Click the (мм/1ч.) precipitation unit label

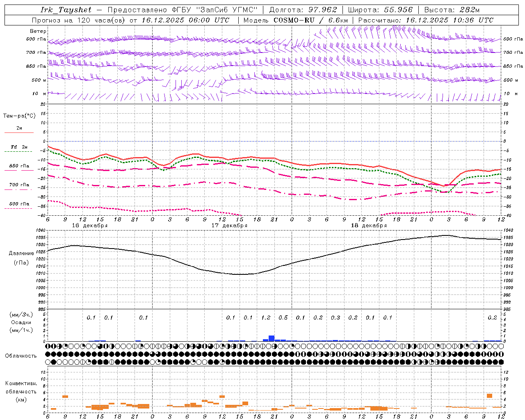(x=21, y=330)
